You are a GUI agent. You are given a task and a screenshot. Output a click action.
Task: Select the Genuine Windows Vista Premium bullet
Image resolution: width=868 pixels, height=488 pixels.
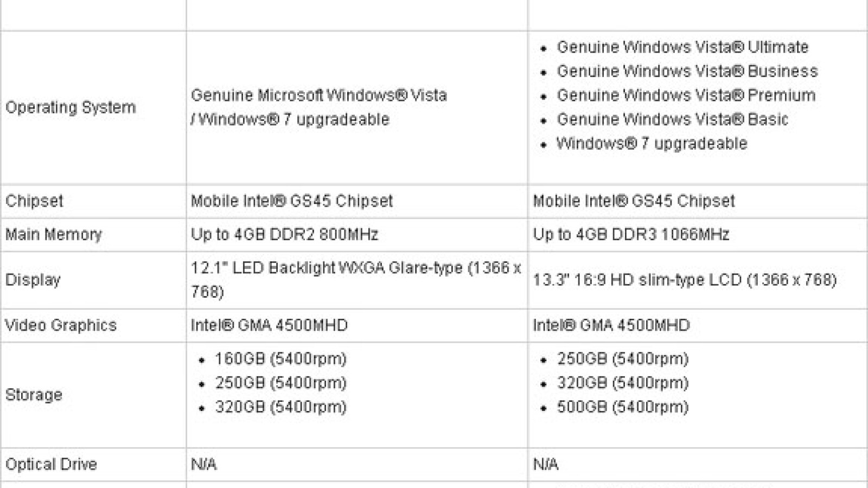[x=686, y=95]
